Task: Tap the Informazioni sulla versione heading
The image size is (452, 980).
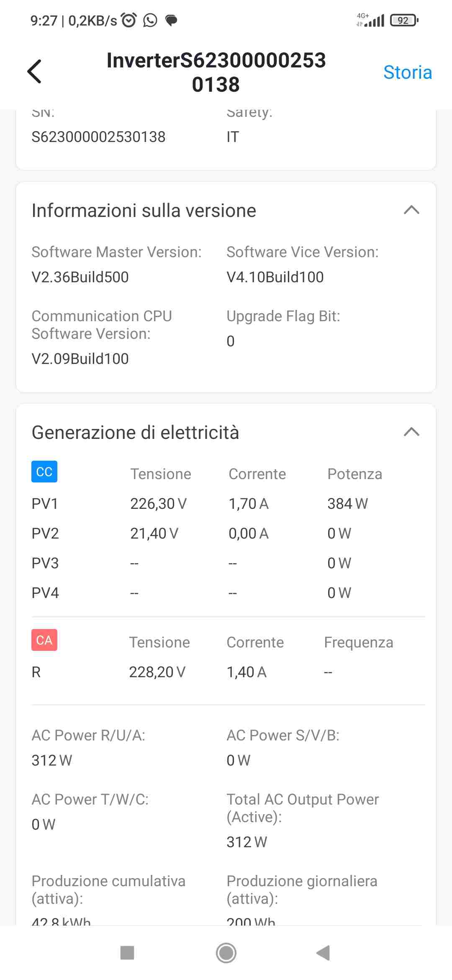Action: [x=144, y=210]
